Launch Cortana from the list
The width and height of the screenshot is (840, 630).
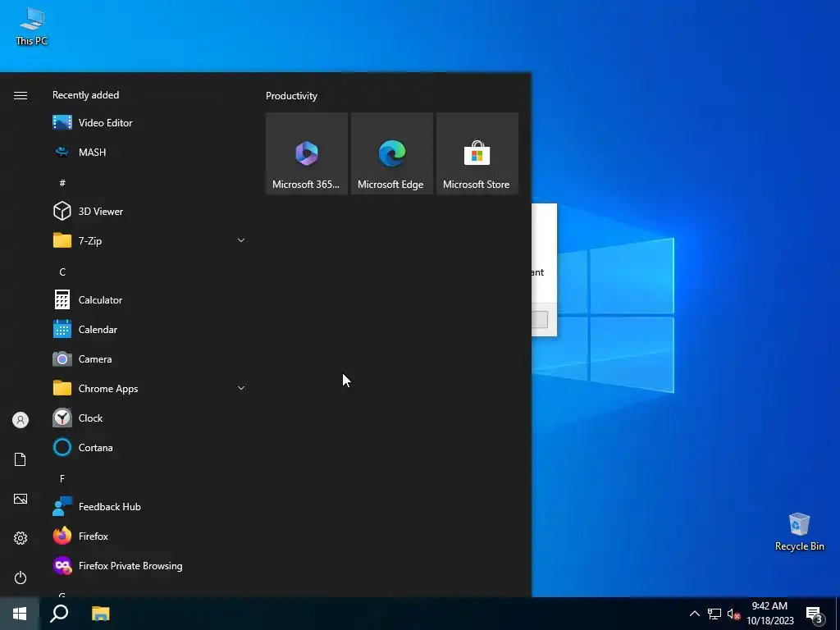point(149,447)
